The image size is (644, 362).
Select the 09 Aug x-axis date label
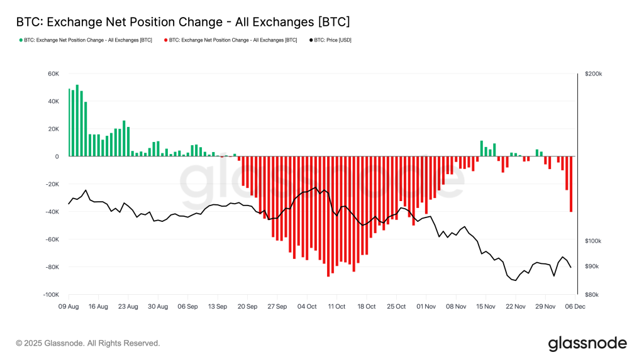[69, 307]
